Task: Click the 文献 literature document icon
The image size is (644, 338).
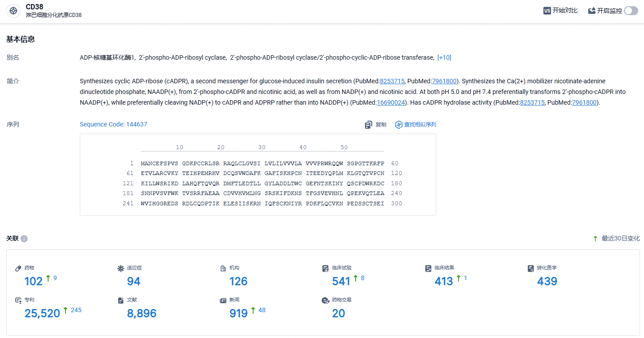Action: 120,301
